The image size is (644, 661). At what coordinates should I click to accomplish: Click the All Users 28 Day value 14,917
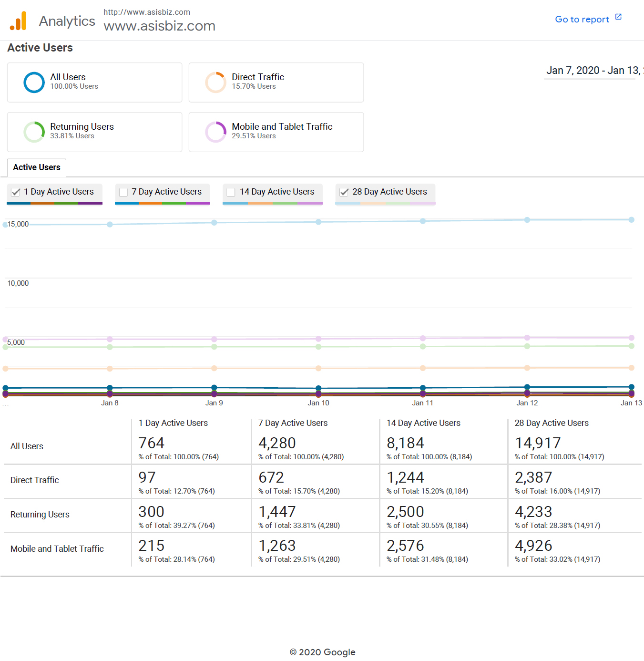538,443
